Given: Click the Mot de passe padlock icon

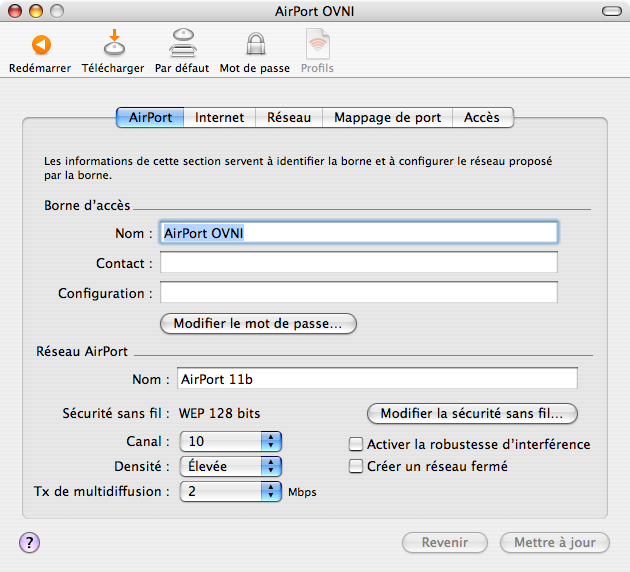Looking at the screenshot, I should coord(256,44).
